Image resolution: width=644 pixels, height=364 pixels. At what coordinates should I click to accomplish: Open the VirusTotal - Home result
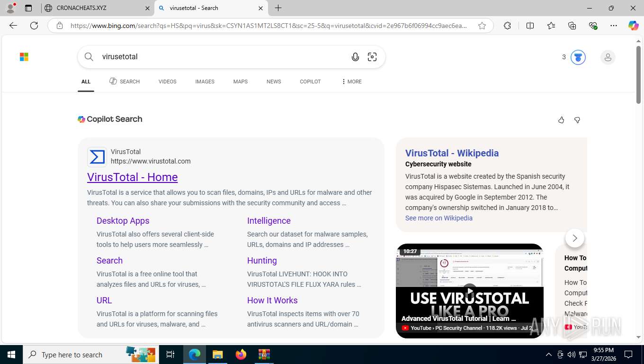(132, 177)
